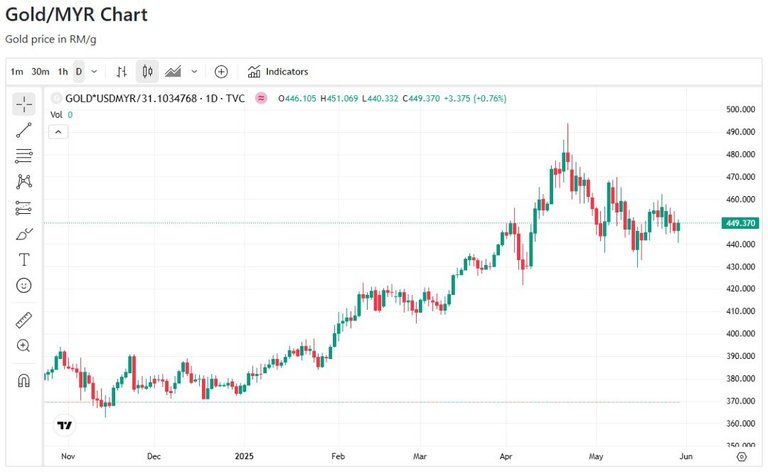The height and width of the screenshot is (474, 768).
Task: Expand chart style dropdown arrow
Action: point(194,71)
